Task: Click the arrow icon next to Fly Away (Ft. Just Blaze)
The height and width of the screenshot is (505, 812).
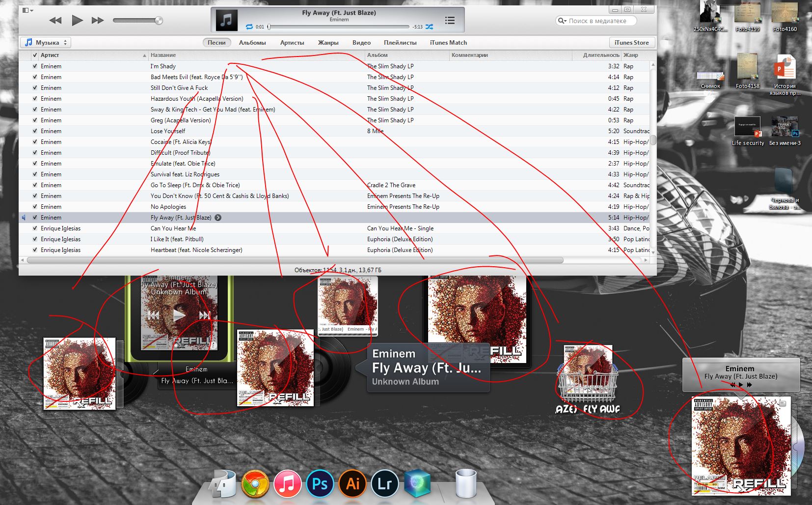Action: click(218, 218)
